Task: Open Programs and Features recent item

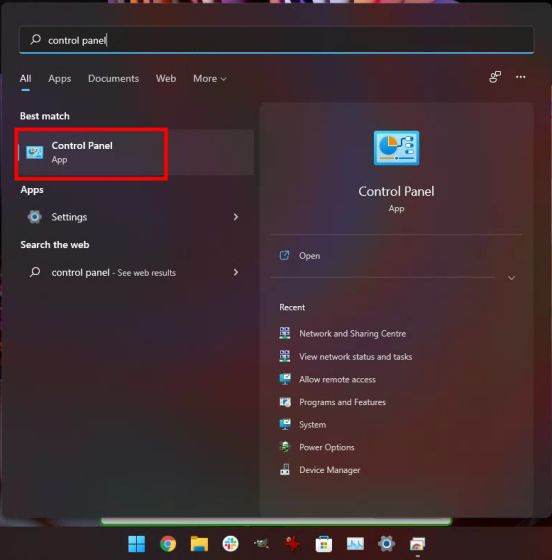Action: click(x=333, y=402)
